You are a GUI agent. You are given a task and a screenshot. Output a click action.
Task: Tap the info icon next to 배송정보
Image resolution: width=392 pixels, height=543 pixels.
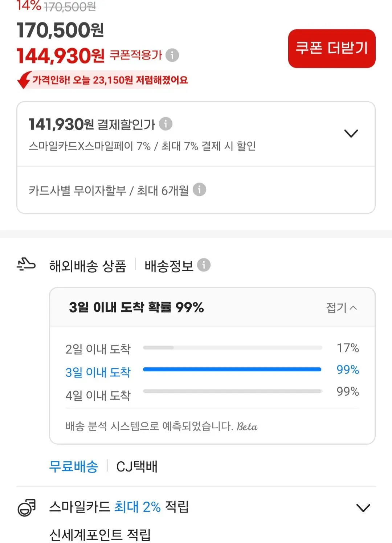click(x=204, y=265)
